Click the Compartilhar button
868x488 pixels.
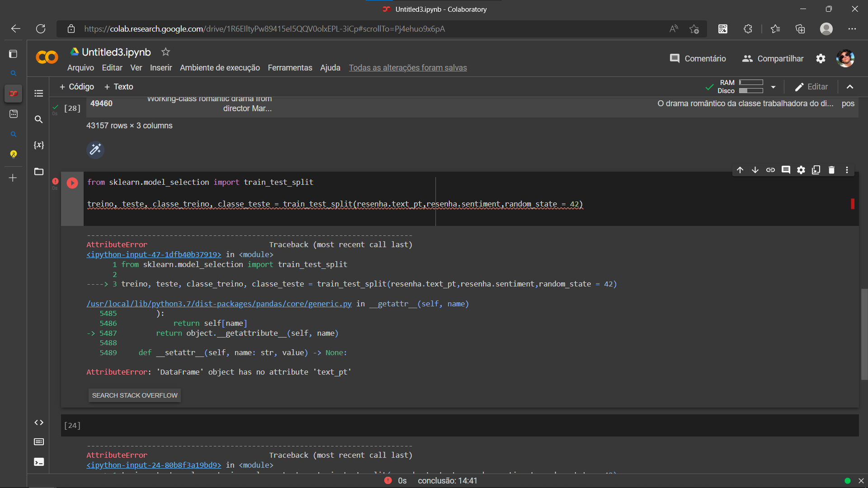click(x=773, y=59)
